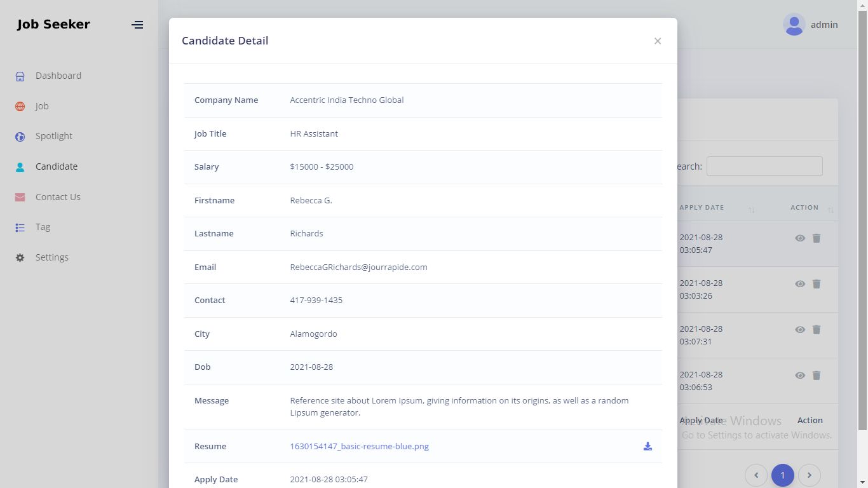This screenshot has width=868, height=488.
Task: Click the Search input field
Action: click(764, 166)
